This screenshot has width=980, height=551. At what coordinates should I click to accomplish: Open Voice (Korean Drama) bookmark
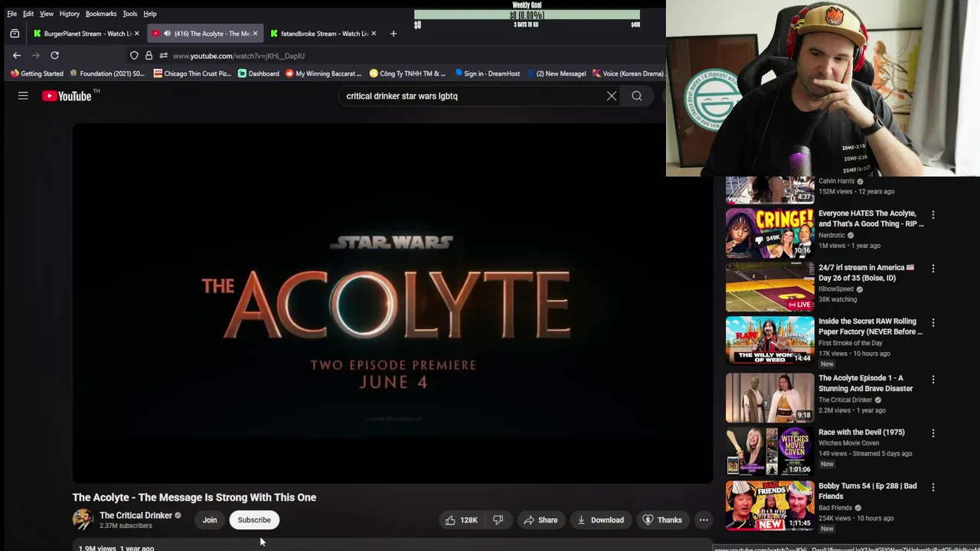pos(629,73)
